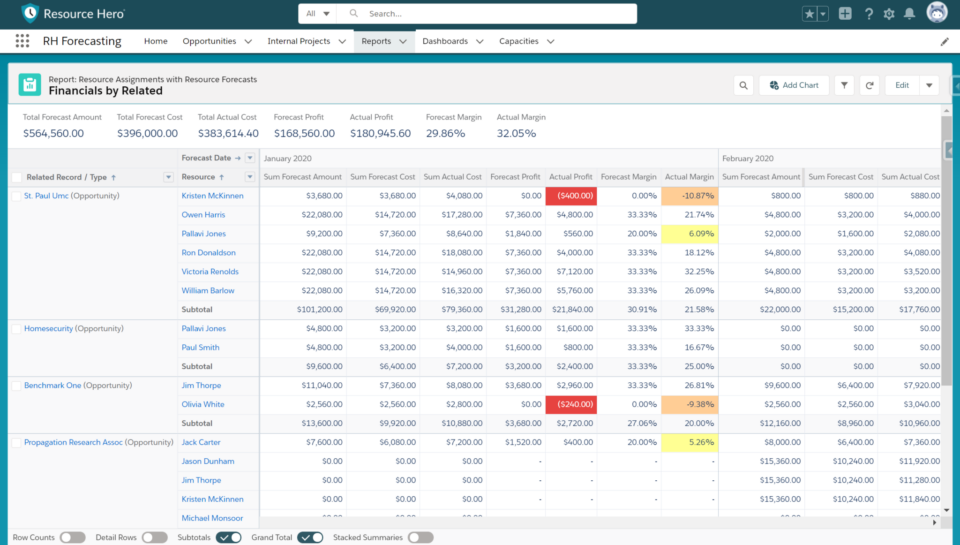Click the yellow 6.09% Actual Margin cell
The width and height of the screenshot is (960, 545).
tap(689, 234)
